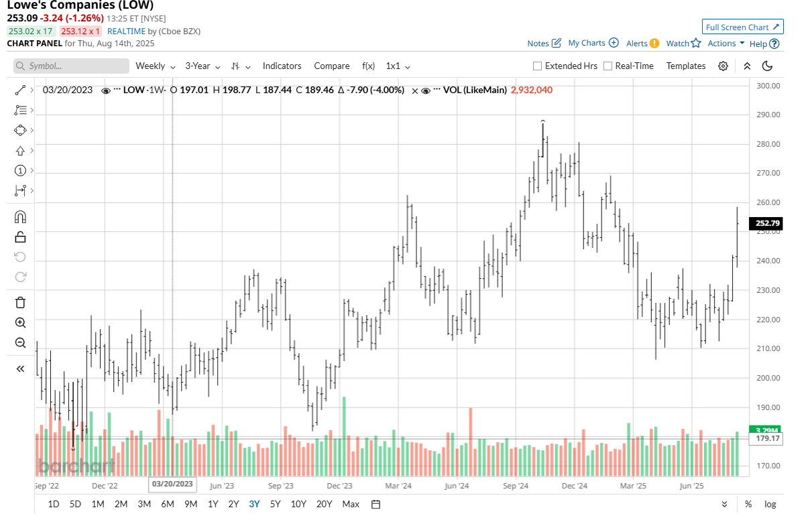812x526 pixels.
Task: Add chart to My Charts
Action: [x=593, y=43]
